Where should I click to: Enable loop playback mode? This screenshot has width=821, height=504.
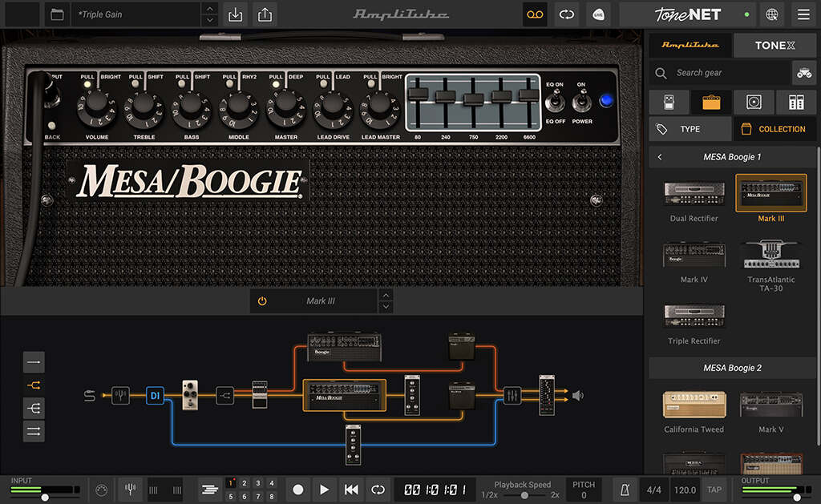pos(377,489)
